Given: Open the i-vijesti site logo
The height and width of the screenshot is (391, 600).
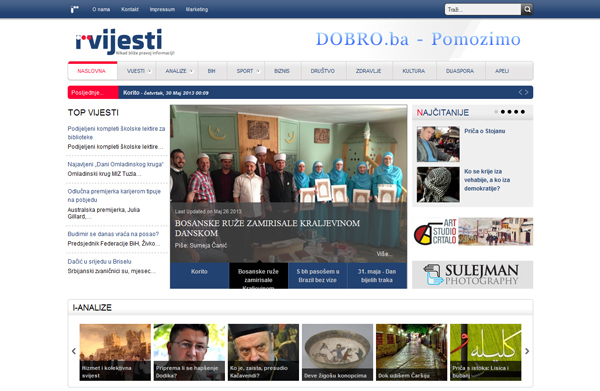Looking at the screenshot, I should (124, 41).
